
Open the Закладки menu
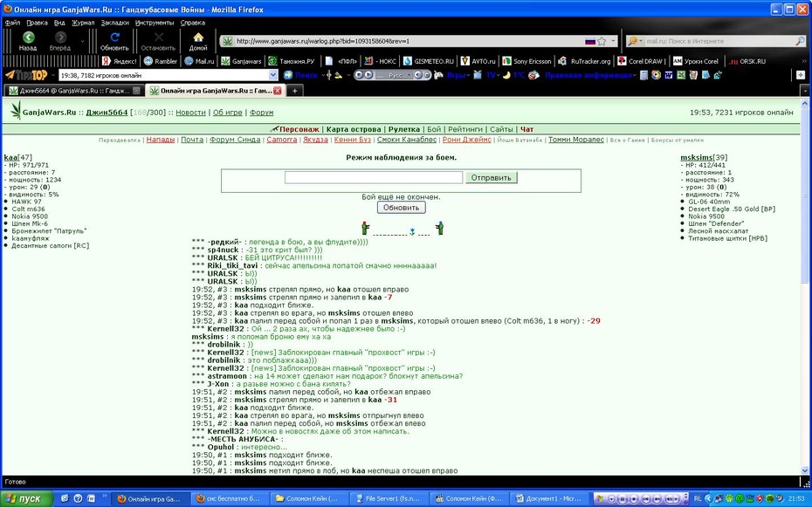pos(115,23)
